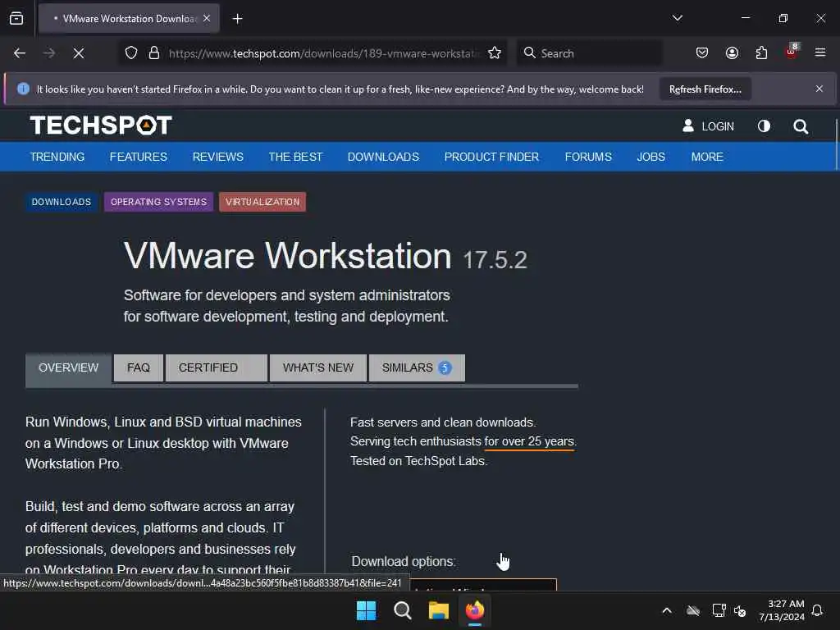Screen dimensions: 840x630
Task: Show hidden system tray icons
Action: (667, 610)
